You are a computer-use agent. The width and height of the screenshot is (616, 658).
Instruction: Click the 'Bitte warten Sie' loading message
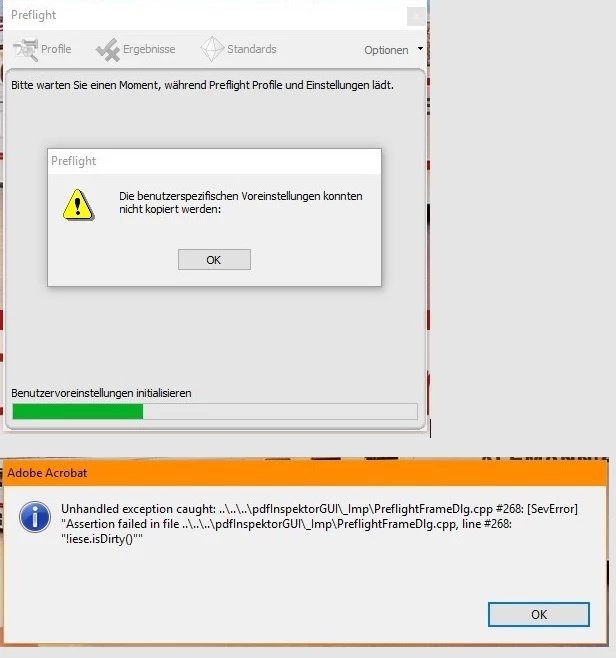(x=202, y=85)
